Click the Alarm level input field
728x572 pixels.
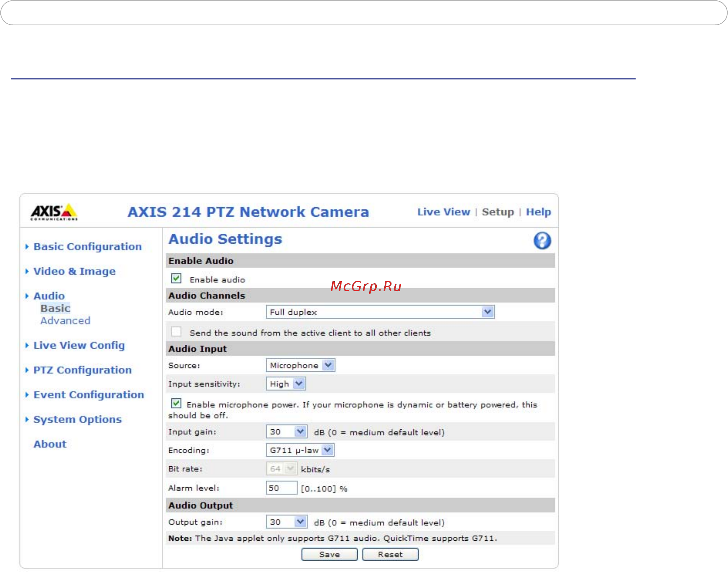[x=281, y=488]
